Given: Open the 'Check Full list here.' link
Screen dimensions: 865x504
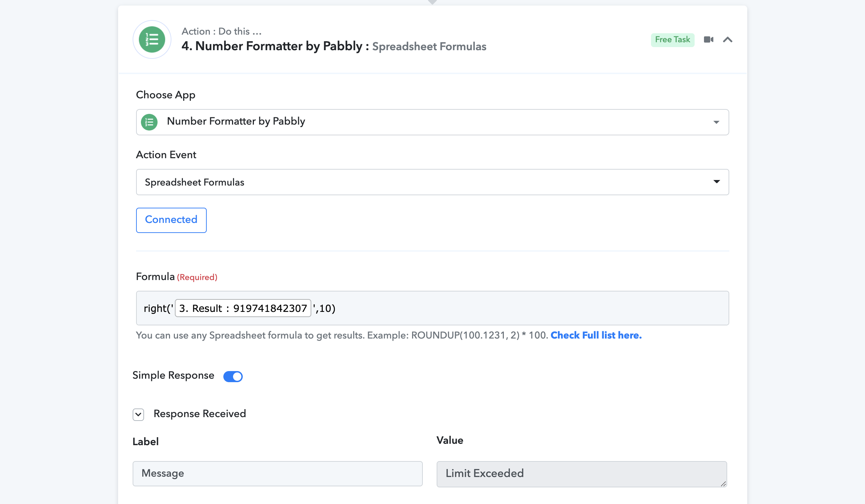Looking at the screenshot, I should coord(596,335).
